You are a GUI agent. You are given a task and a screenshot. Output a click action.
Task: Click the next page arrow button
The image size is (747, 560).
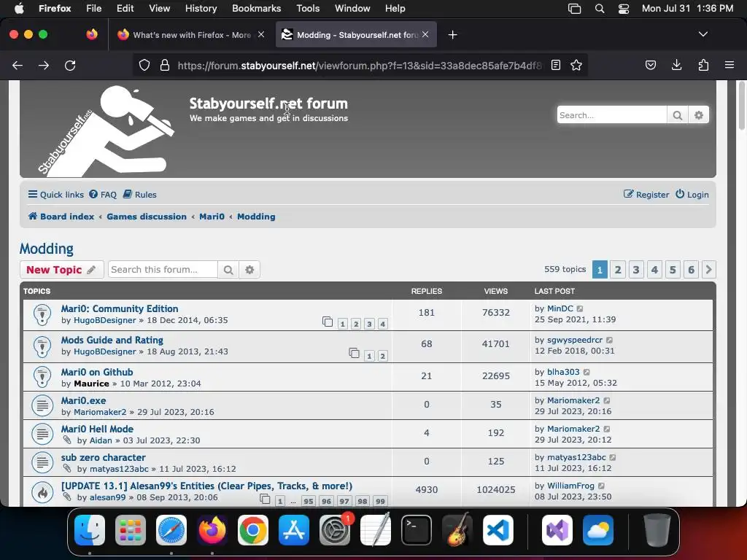[708, 270]
